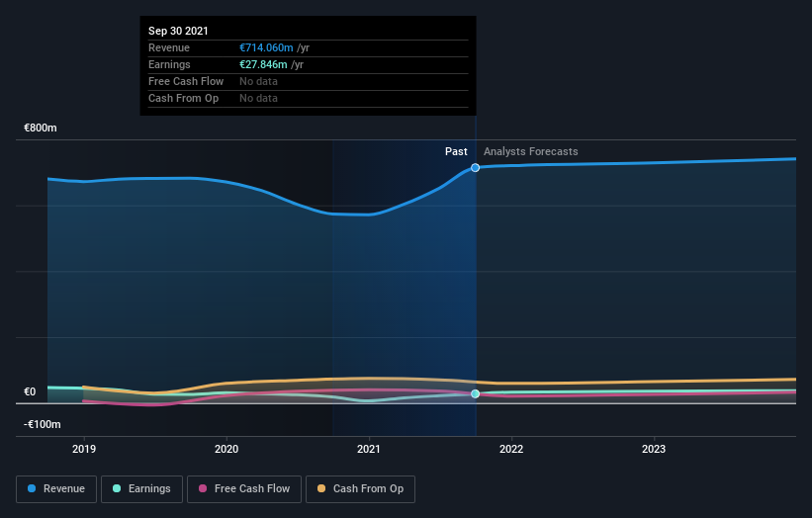
Task: Click the Past label on chart
Action: pos(456,151)
